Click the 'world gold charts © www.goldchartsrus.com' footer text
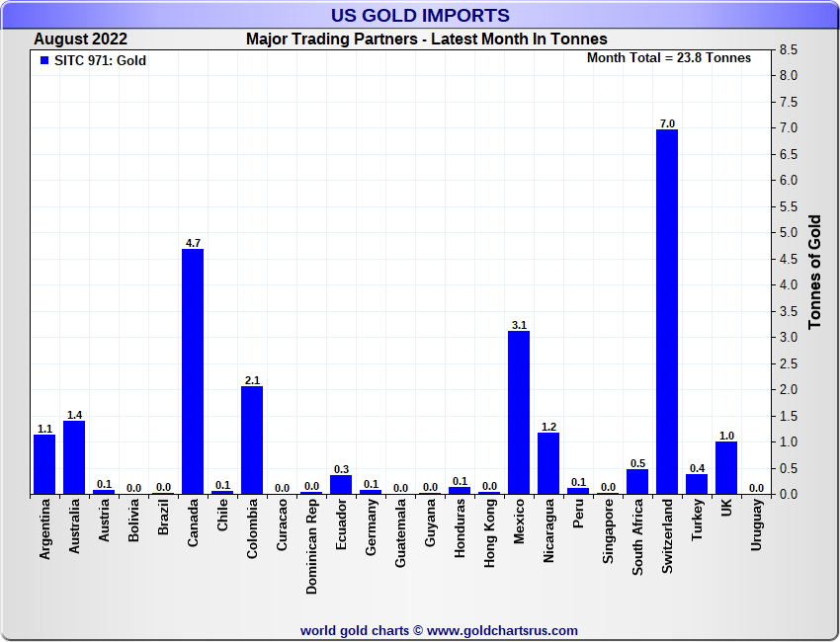Screen dimensions: 840x642 point(439,631)
